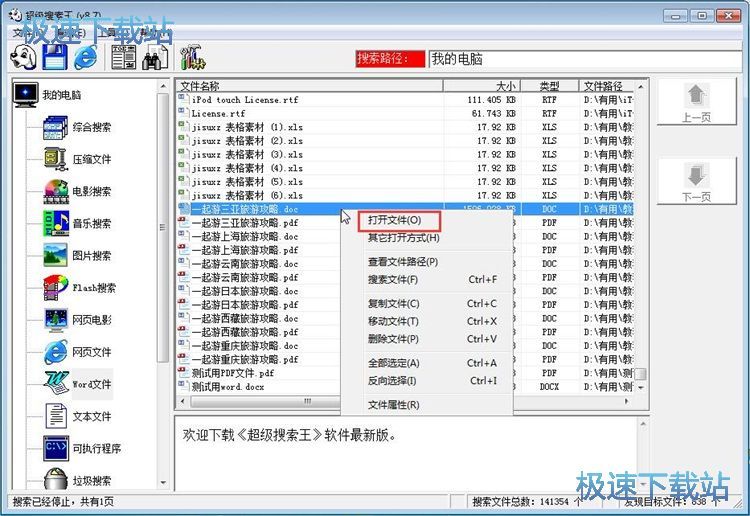Click the binoculars search icon
This screenshot has height=516, width=750.
tap(154, 57)
